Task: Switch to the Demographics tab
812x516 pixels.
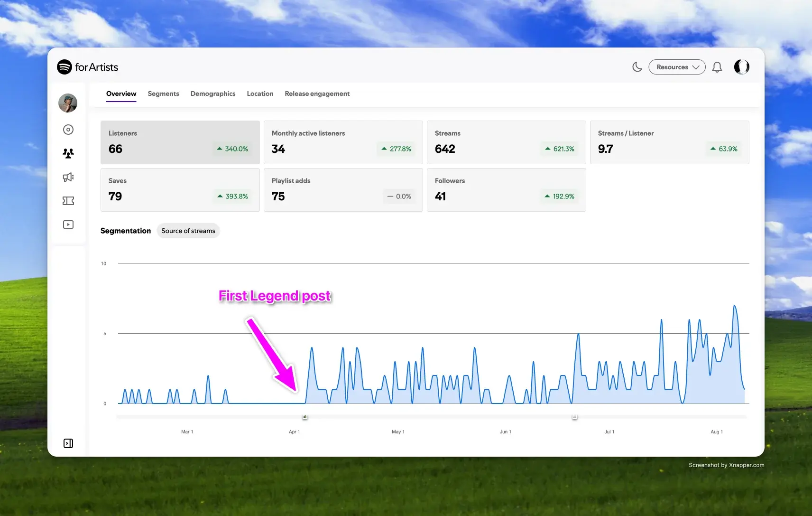Action: tap(213, 94)
